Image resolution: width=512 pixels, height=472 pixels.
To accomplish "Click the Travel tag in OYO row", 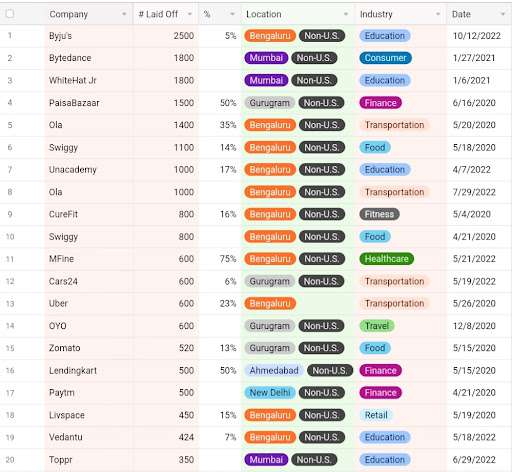I will click(377, 326).
